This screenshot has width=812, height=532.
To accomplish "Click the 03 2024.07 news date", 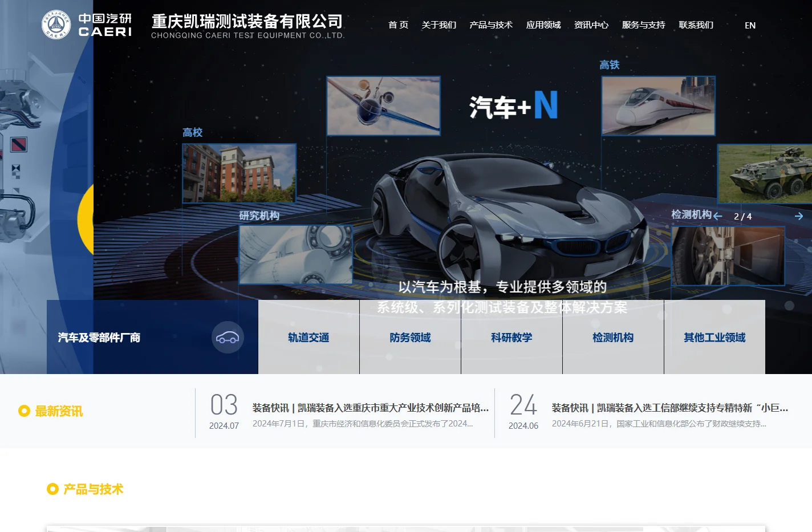I will (x=224, y=411).
